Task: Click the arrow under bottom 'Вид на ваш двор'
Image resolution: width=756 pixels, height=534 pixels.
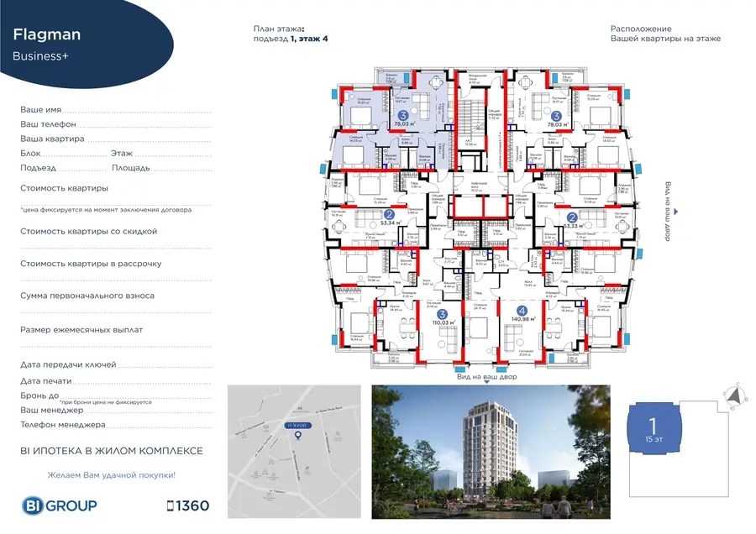Action: pos(486,382)
